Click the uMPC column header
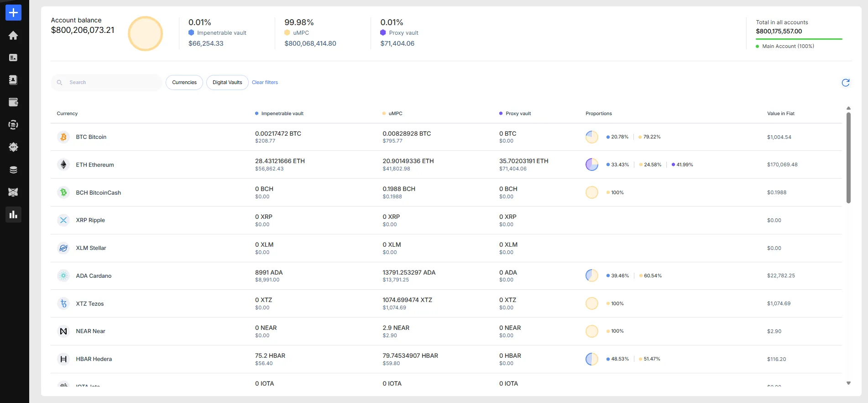The height and width of the screenshot is (403, 868). (392, 114)
